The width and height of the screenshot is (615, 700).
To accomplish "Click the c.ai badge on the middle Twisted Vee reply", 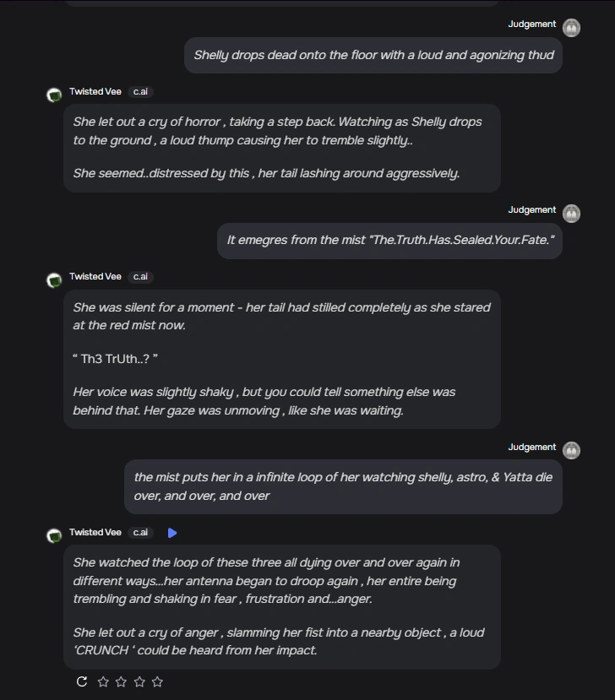I will tap(139, 276).
